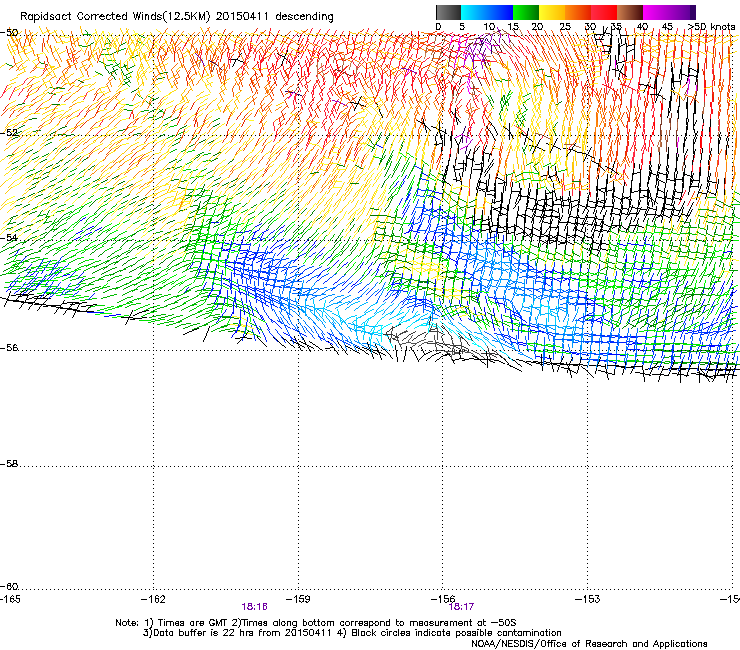Image resolution: width=740 pixels, height=650 pixels.
Task: Click the purple '18:16' time marker
Action: tap(254, 607)
